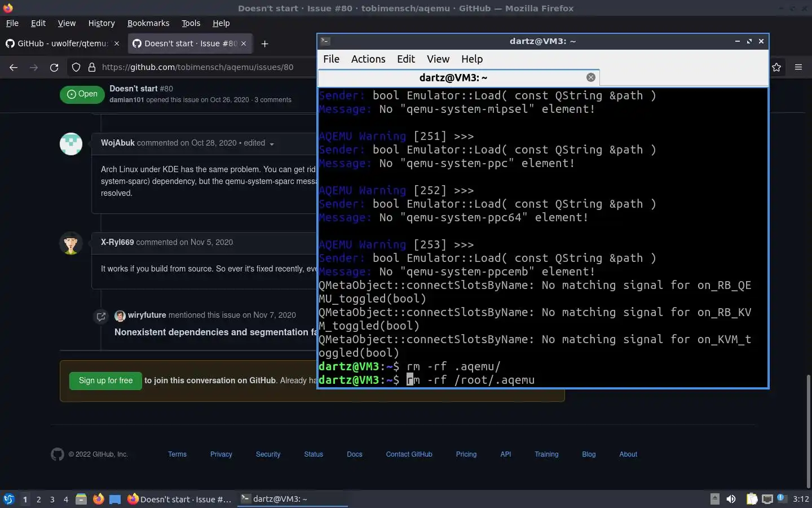Close the 'Doesn't start · Issue #80' tab
This screenshot has width=812, height=508.
pos(244,43)
